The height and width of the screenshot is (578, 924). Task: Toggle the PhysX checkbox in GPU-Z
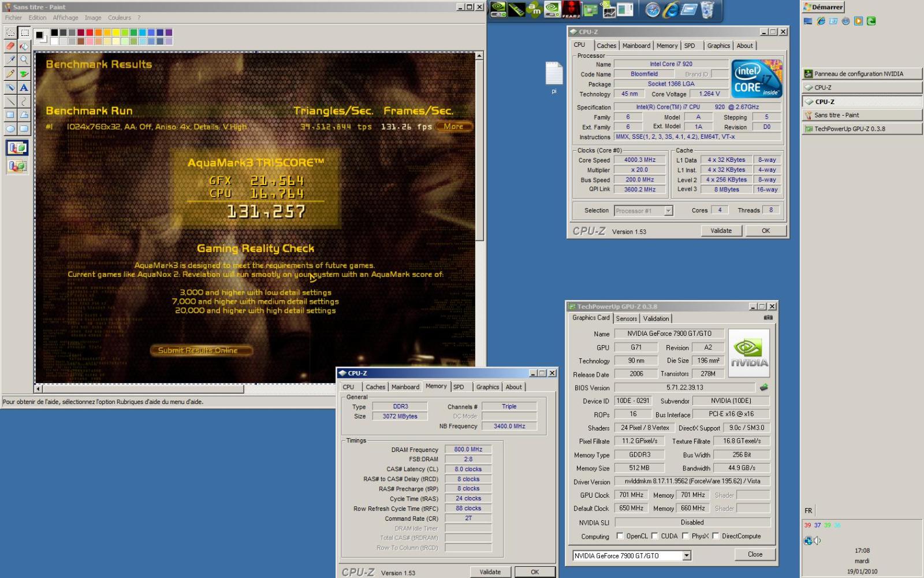(x=685, y=536)
